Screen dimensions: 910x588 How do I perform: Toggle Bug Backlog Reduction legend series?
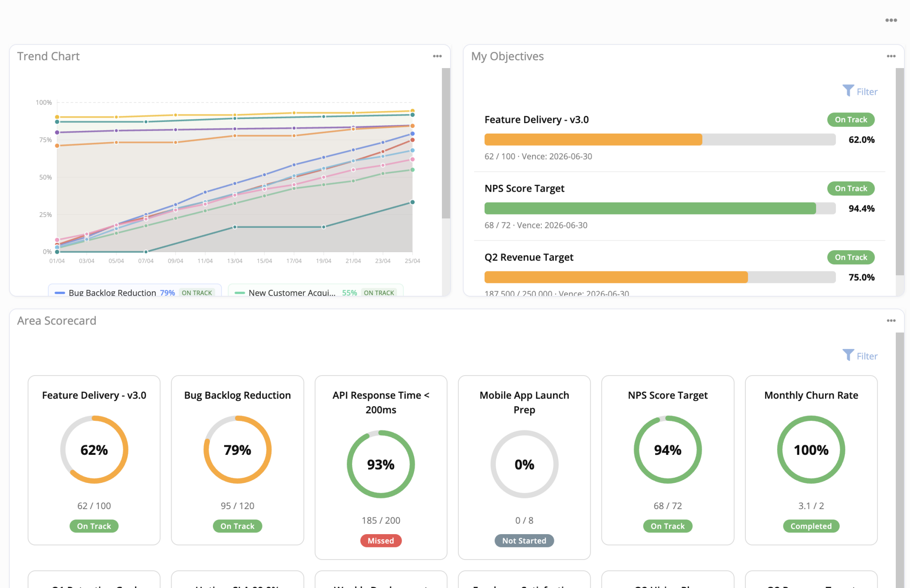pyautogui.click(x=112, y=292)
